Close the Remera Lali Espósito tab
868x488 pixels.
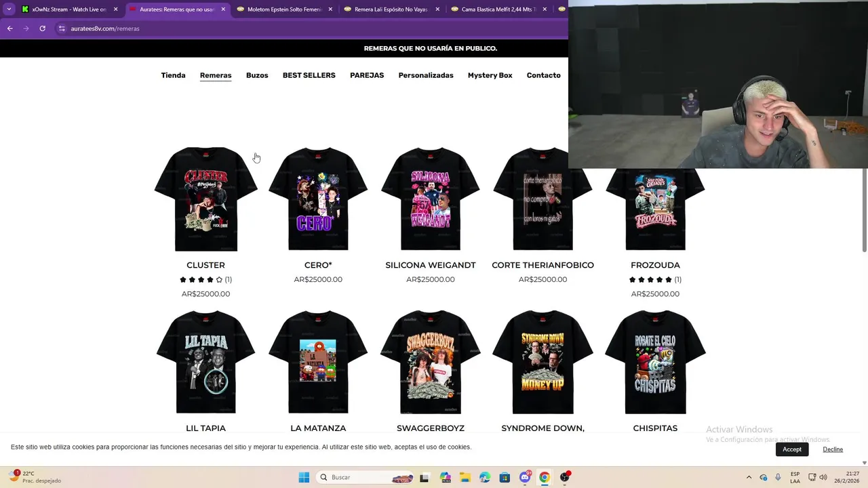coord(437,9)
